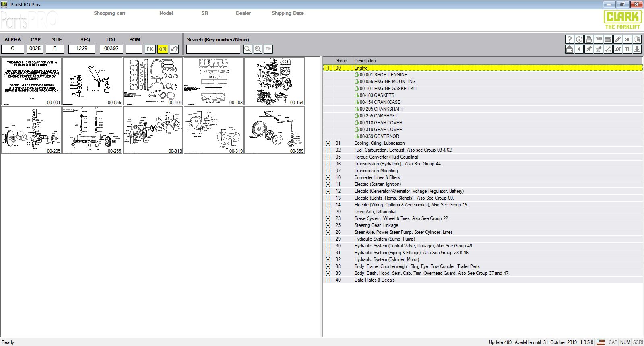Click the download arrow icon
This screenshot has width=644, height=346.
tap(637, 49)
